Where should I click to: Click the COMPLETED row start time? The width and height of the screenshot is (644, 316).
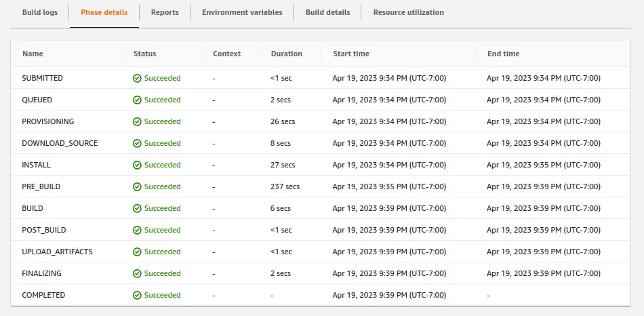(389, 295)
